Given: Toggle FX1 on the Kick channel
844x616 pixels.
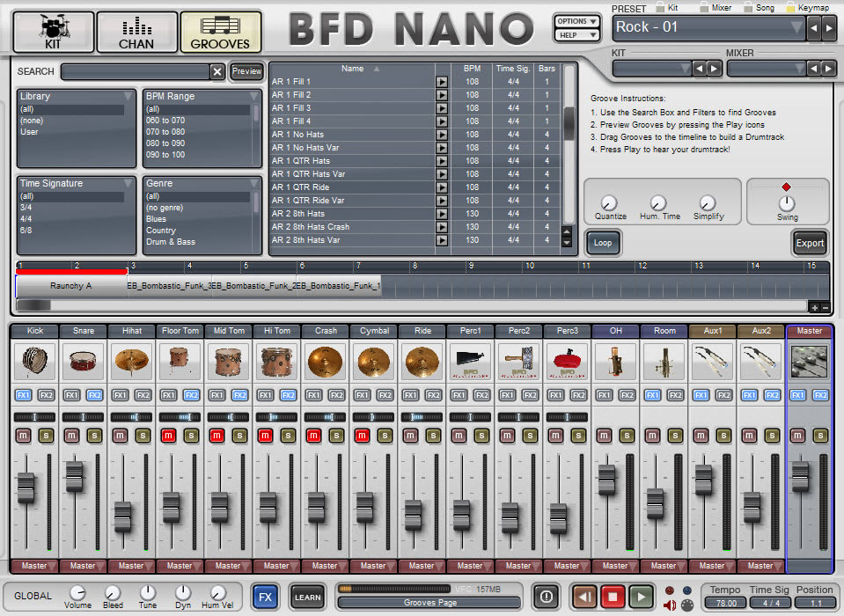Looking at the screenshot, I should tap(23, 395).
